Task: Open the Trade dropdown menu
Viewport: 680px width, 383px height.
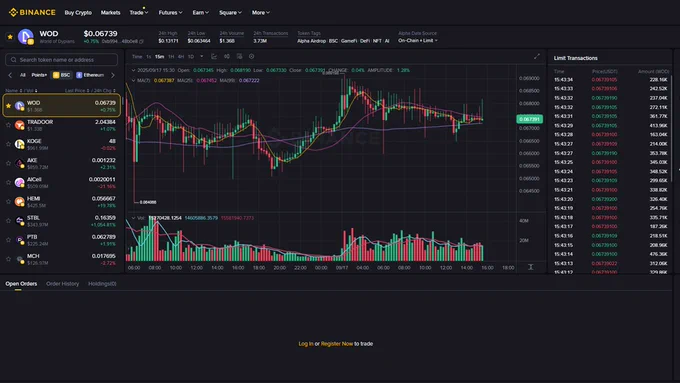Action: pos(139,13)
